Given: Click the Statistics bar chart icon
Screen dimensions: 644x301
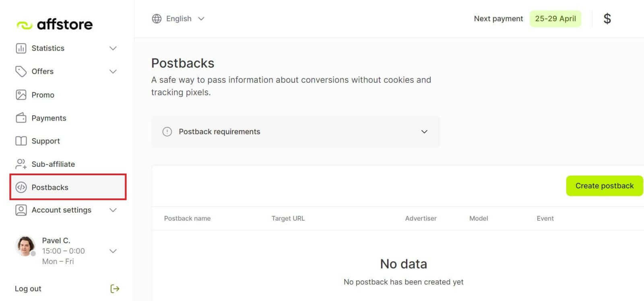Looking at the screenshot, I should pyautogui.click(x=21, y=48).
